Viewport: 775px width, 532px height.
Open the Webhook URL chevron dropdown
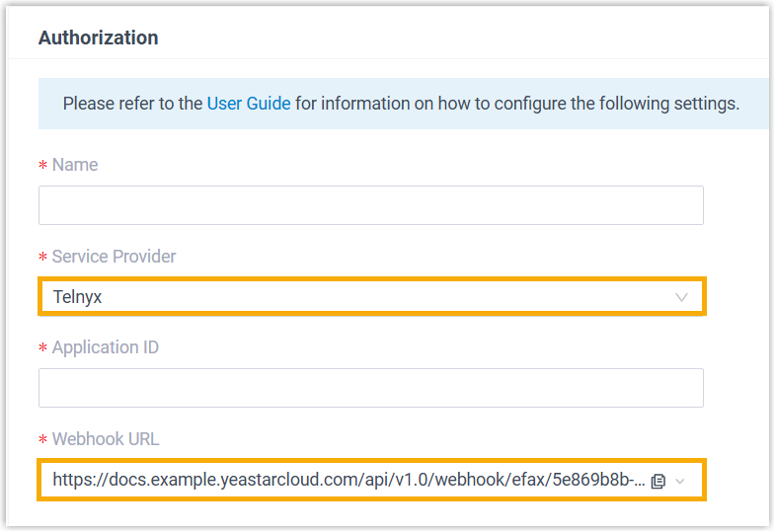pos(679,481)
